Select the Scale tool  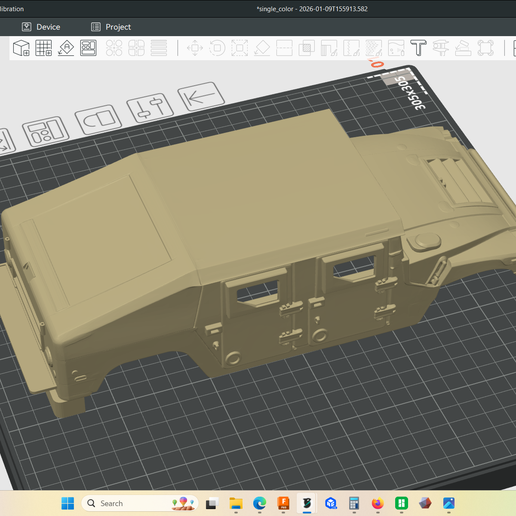[240, 48]
